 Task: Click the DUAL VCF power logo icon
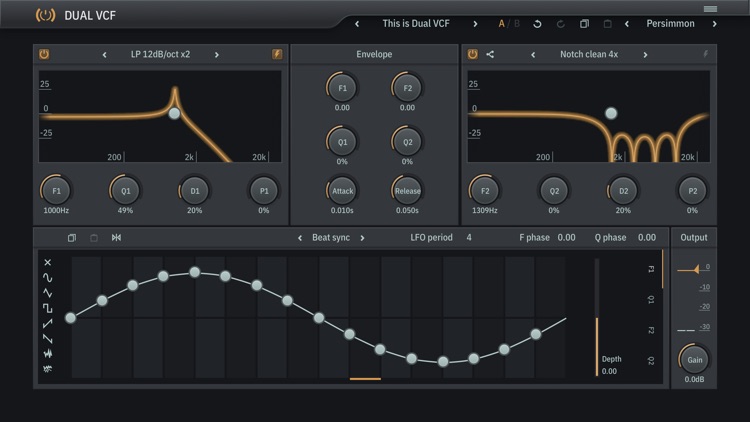[45, 15]
